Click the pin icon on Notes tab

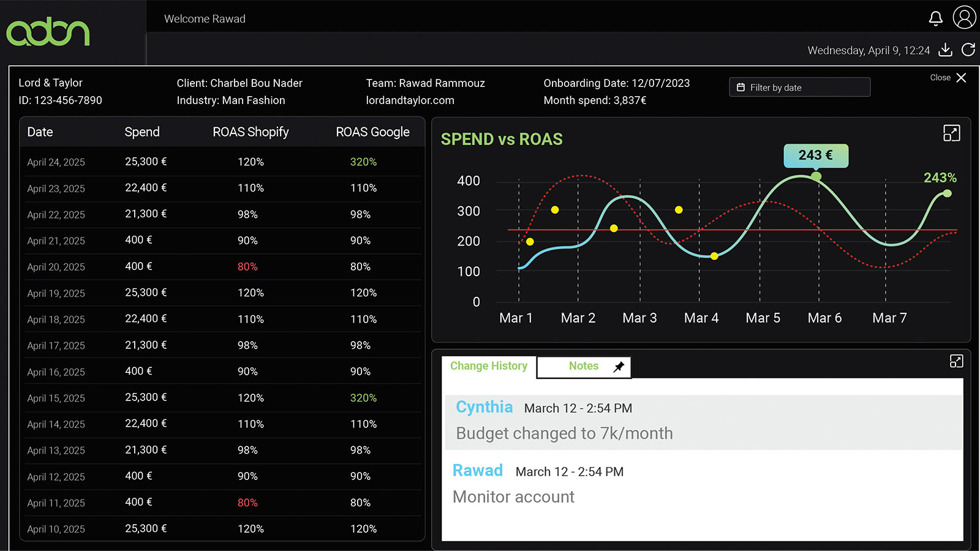[x=619, y=366]
